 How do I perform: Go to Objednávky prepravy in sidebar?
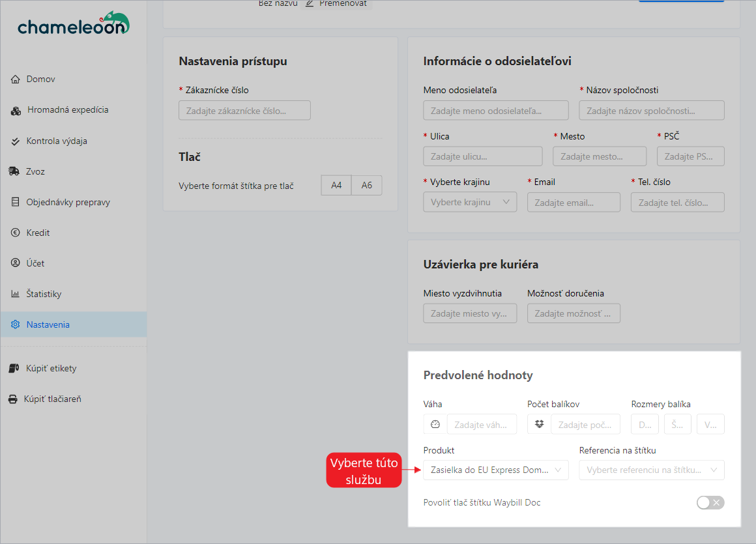click(x=68, y=202)
